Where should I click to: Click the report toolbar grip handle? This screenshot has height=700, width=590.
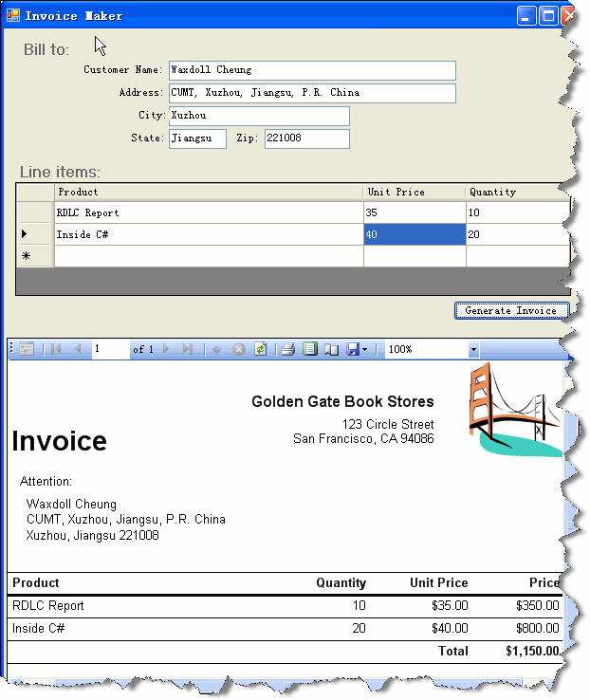[11, 349]
